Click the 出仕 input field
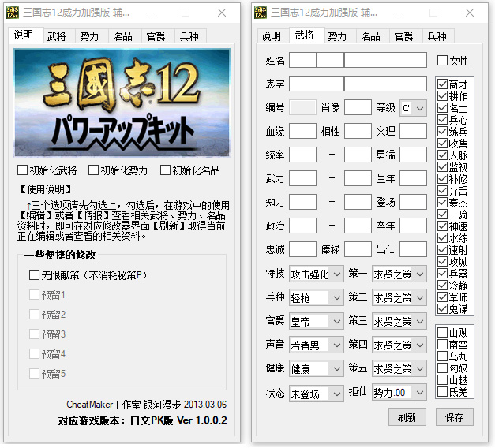Image resolution: width=495 pixels, height=448 pixels. 413,249
